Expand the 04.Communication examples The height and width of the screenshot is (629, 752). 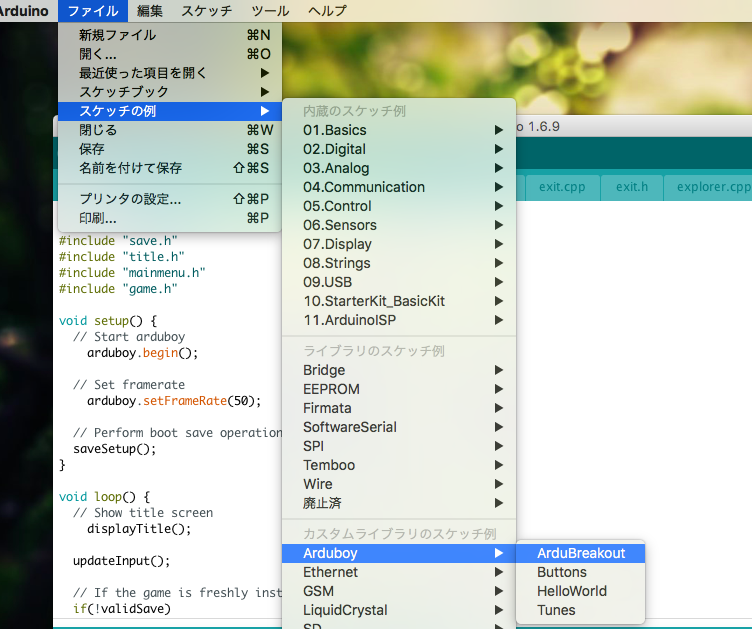(399, 187)
